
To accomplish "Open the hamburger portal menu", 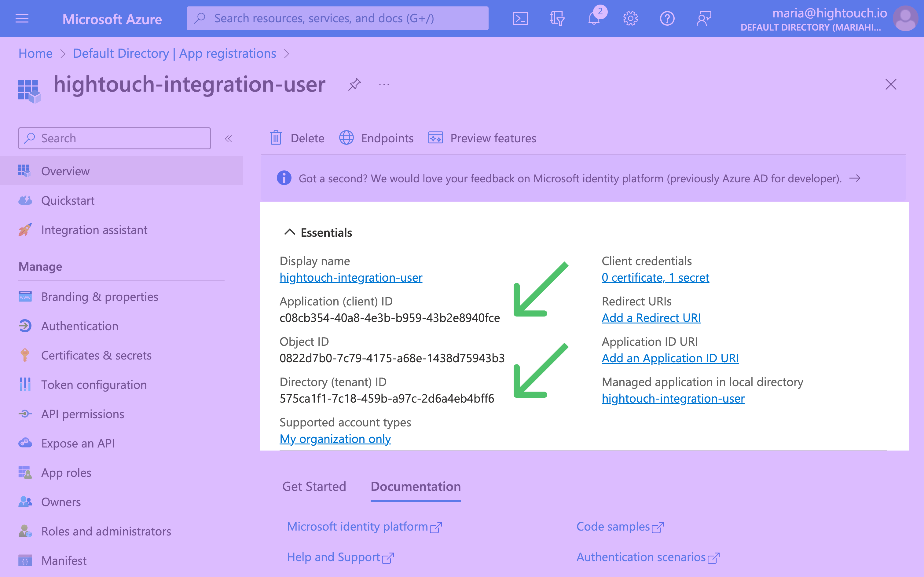I will (22, 18).
